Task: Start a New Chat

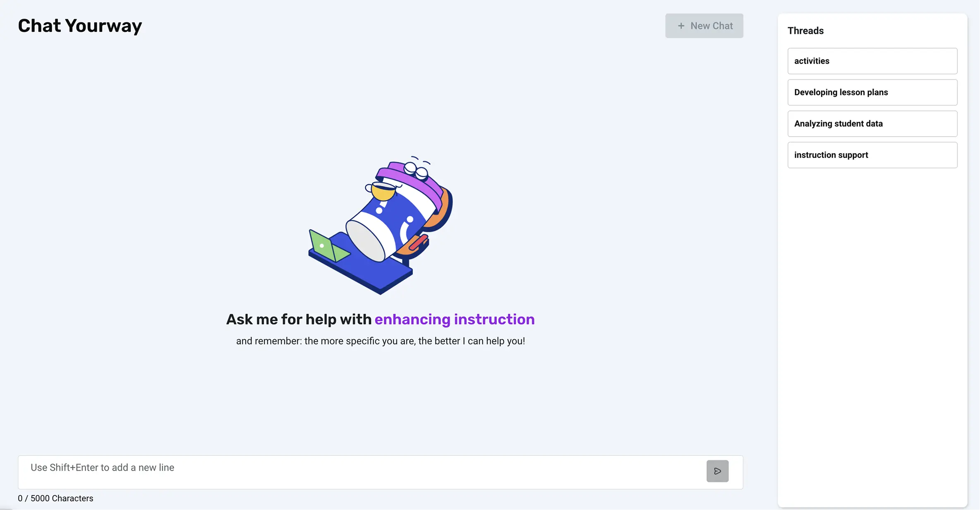Action: point(704,26)
